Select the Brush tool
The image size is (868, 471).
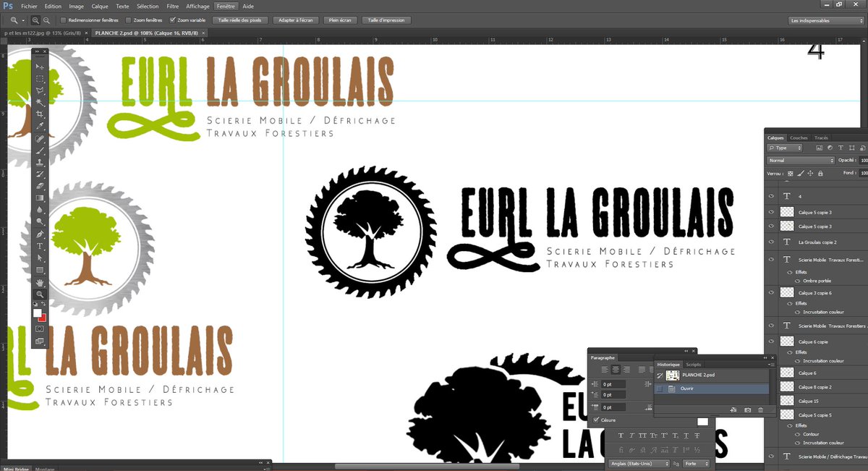40,150
